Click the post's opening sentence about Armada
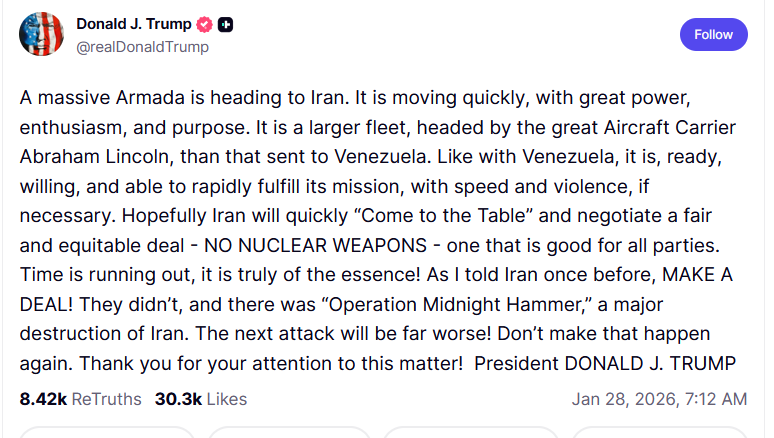Image resolution: width=774 pixels, height=438 pixels. pos(209,99)
